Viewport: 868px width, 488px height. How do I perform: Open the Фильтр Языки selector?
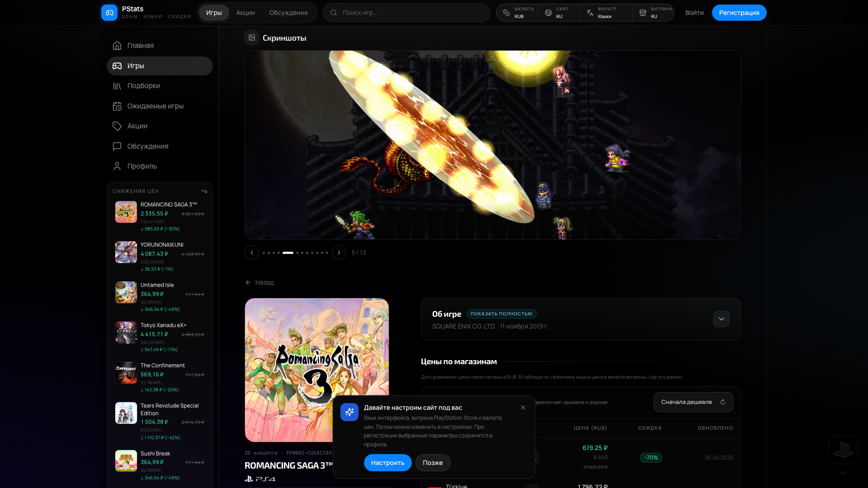pyautogui.click(x=606, y=13)
